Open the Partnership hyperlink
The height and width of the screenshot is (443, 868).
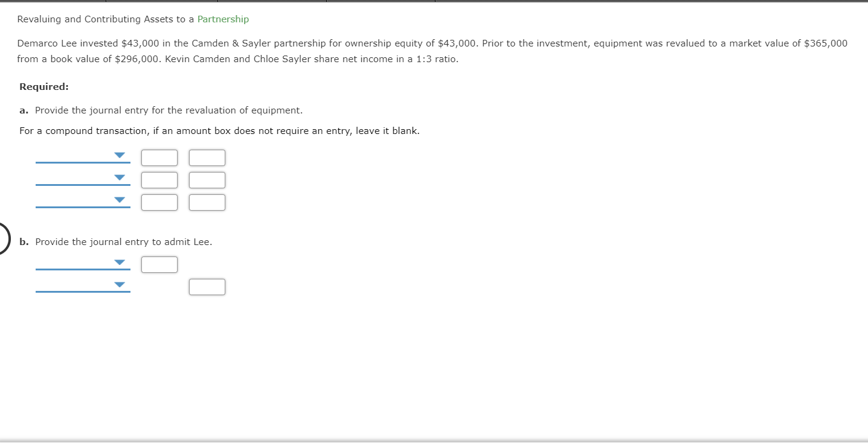pos(223,19)
